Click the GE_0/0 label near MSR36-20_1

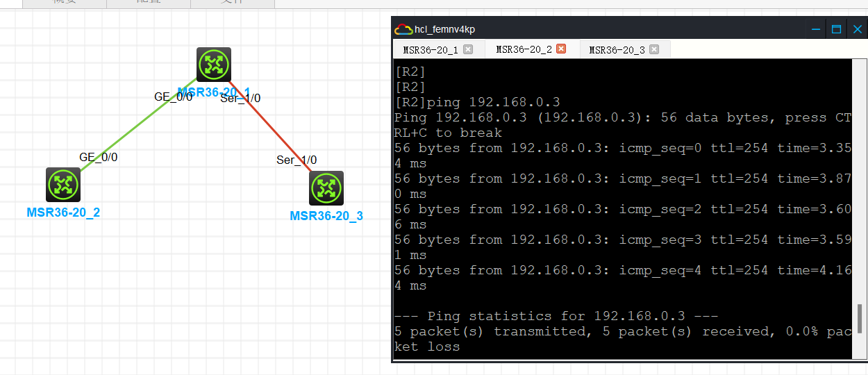coord(173,97)
